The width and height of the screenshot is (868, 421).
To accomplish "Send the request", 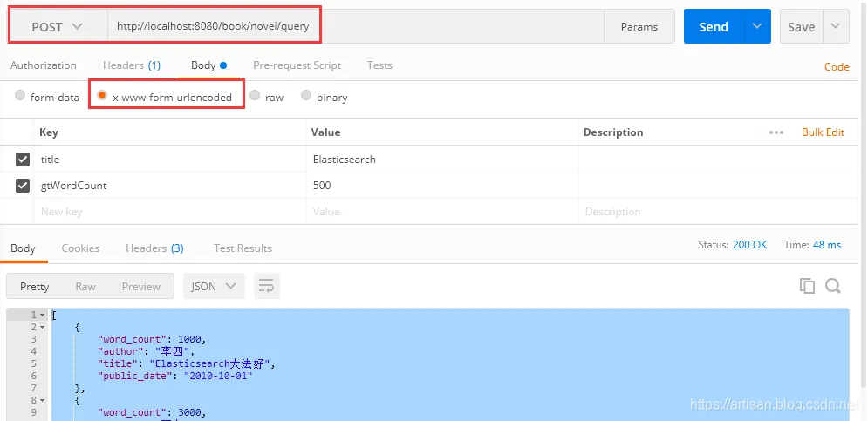I will coord(714,26).
